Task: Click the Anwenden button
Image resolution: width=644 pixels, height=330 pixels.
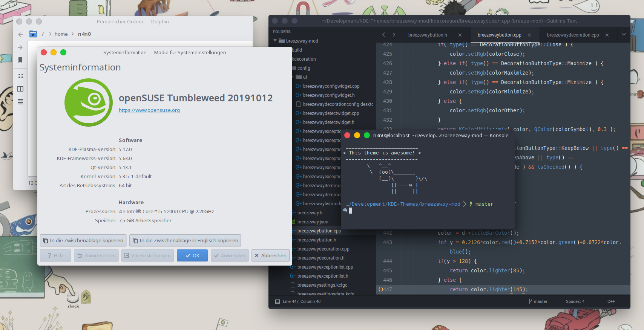Action: coord(230,255)
